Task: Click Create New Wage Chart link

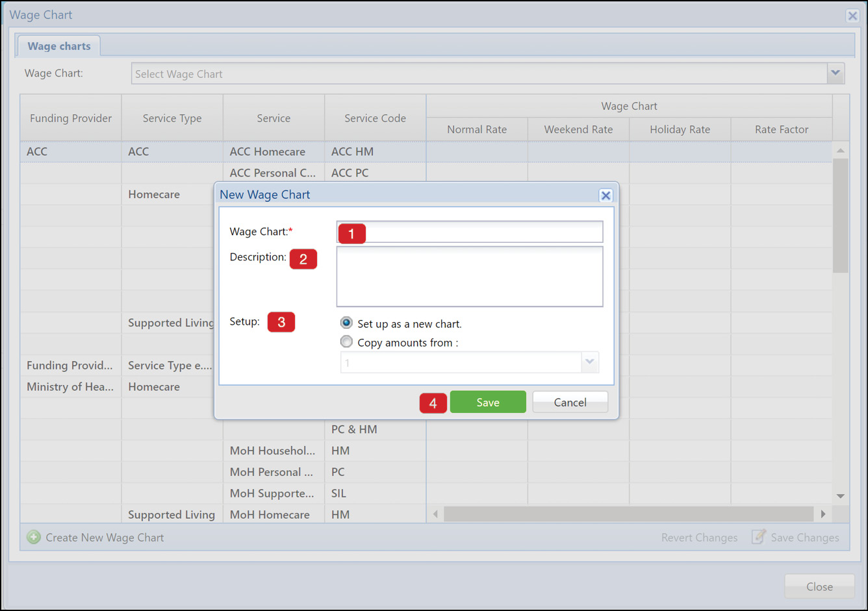Action: [x=105, y=538]
